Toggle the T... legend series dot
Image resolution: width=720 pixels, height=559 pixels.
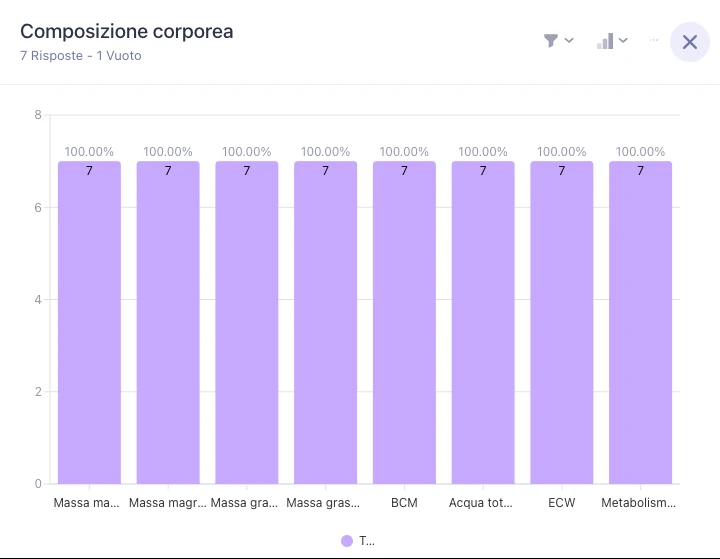[x=347, y=541]
